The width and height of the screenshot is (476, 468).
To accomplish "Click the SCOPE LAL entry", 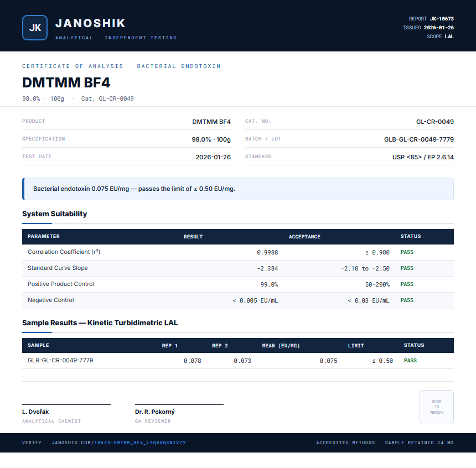I will (440, 37).
